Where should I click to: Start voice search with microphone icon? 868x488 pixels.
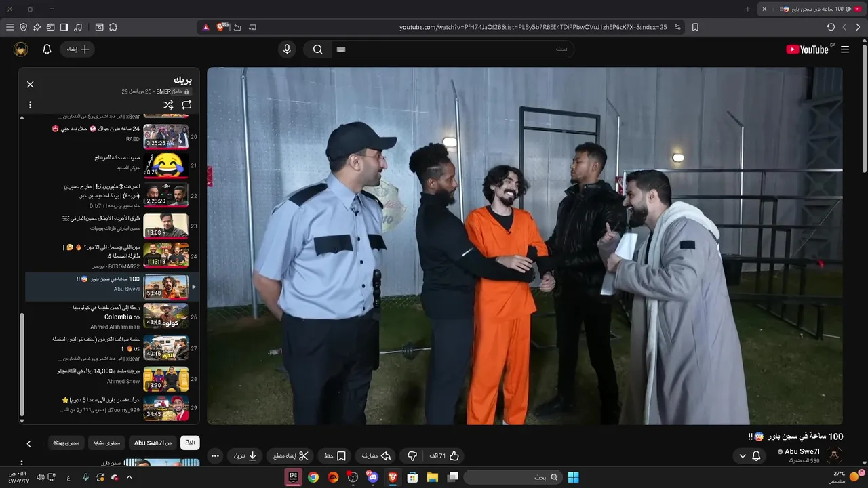coord(287,49)
